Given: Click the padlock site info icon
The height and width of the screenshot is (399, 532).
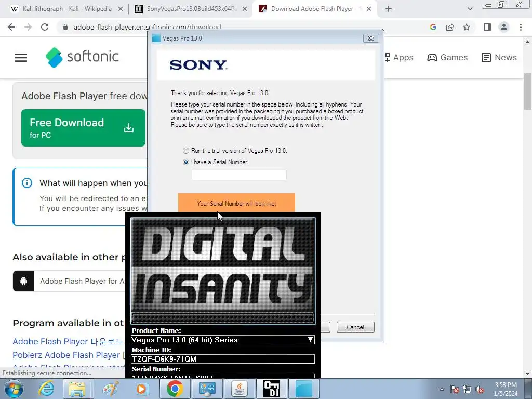Looking at the screenshot, I should pos(65,27).
